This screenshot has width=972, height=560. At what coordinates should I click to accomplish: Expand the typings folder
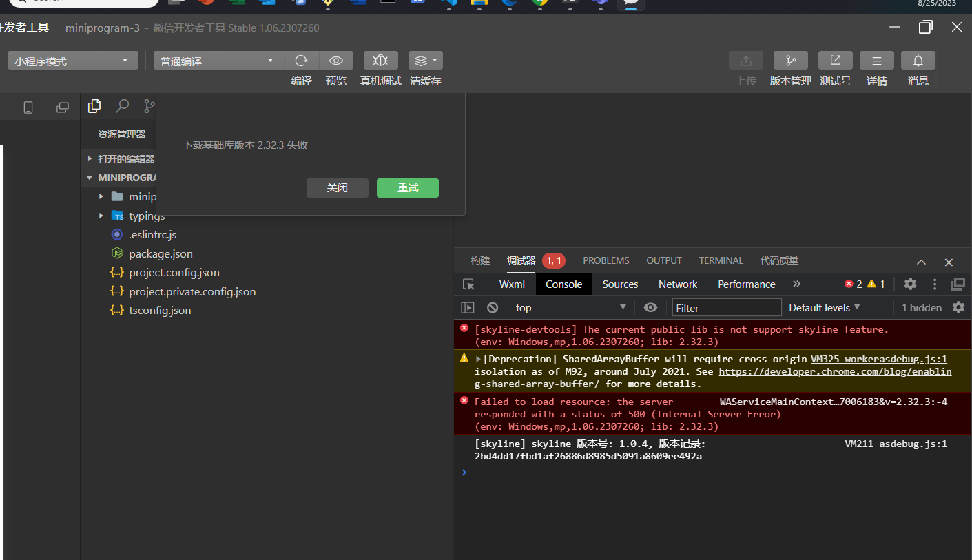tap(102, 216)
